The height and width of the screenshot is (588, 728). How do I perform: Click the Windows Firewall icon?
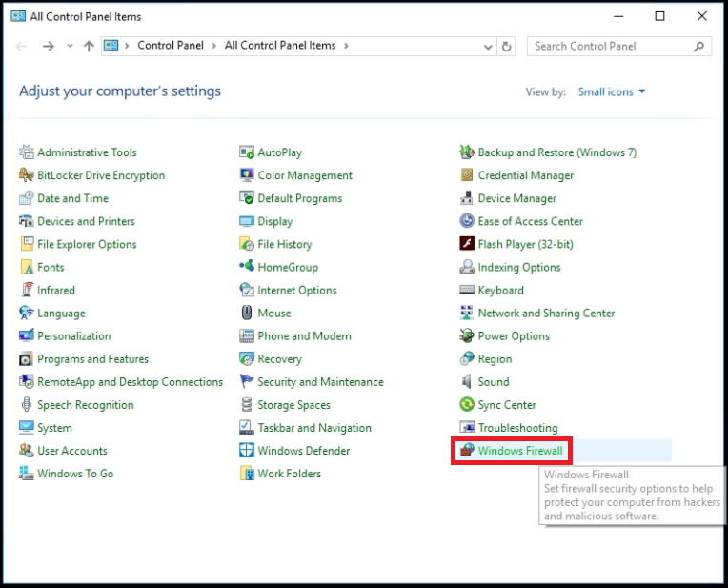point(466,451)
